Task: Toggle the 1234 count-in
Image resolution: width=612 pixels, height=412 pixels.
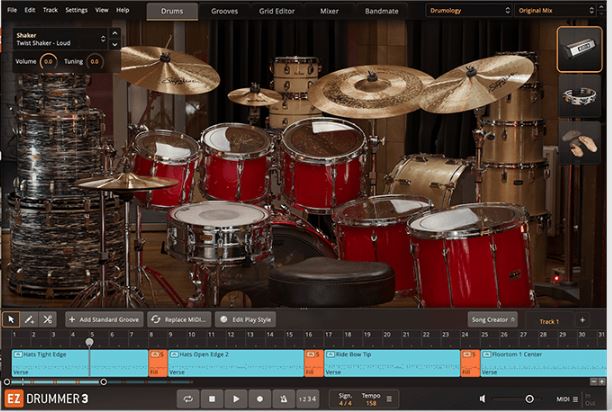Action: 308,399
